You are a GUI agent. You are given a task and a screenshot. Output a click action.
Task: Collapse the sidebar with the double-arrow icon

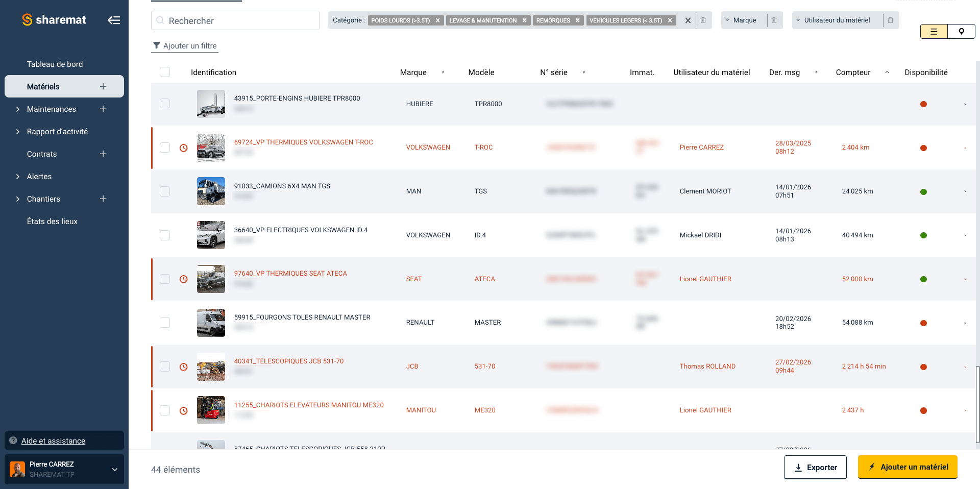(x=114, y=20)
